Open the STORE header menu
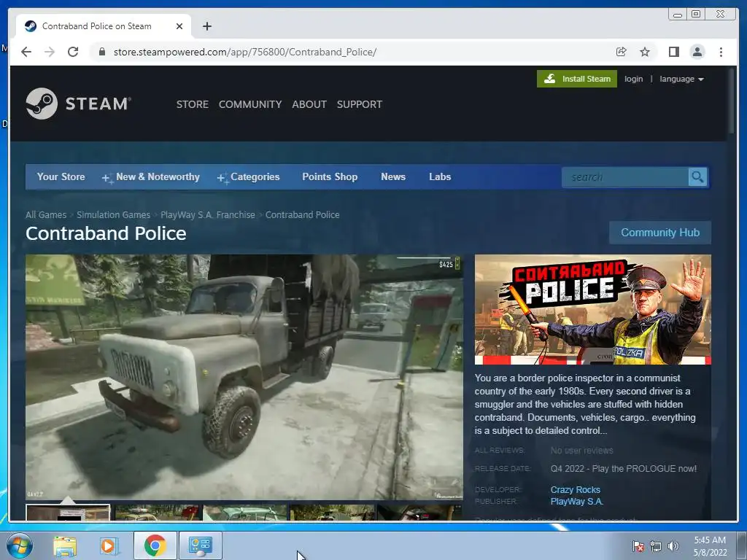The width and height of the screenshot is (747, 560). point(193,104)
